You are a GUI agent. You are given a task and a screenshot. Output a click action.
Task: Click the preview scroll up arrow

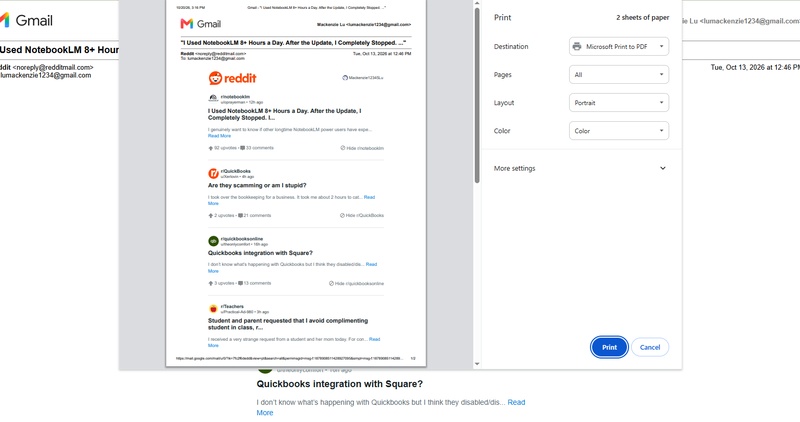(477, 3)
